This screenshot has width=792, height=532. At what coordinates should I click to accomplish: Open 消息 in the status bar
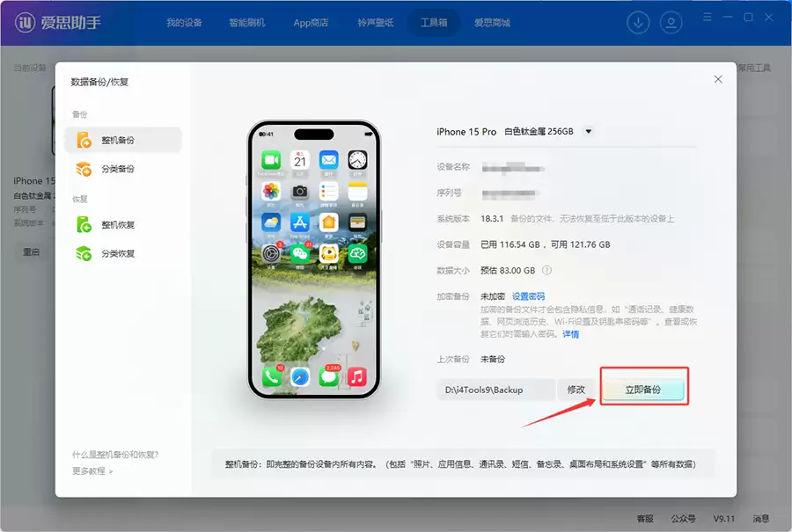coord(761,519)
